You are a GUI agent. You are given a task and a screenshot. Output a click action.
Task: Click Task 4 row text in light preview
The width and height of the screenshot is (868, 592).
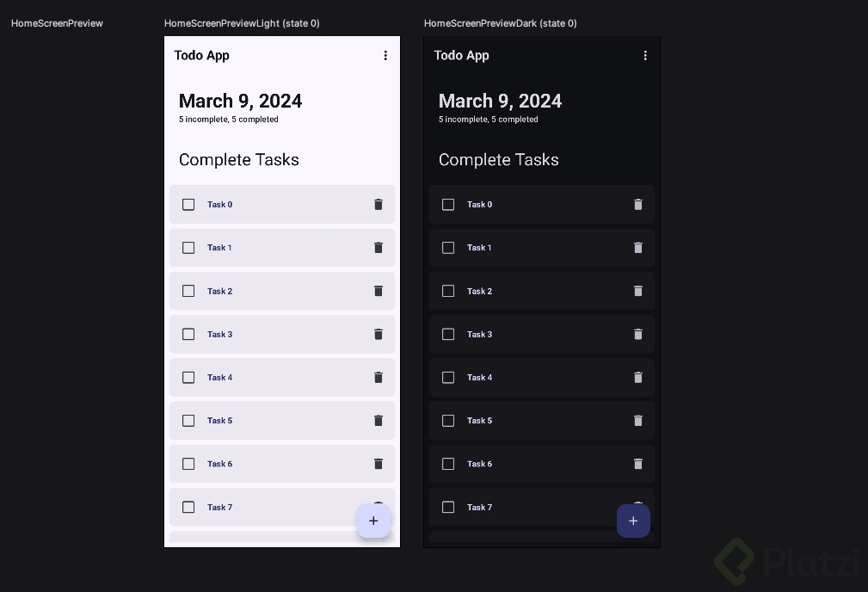pos(220,378)
